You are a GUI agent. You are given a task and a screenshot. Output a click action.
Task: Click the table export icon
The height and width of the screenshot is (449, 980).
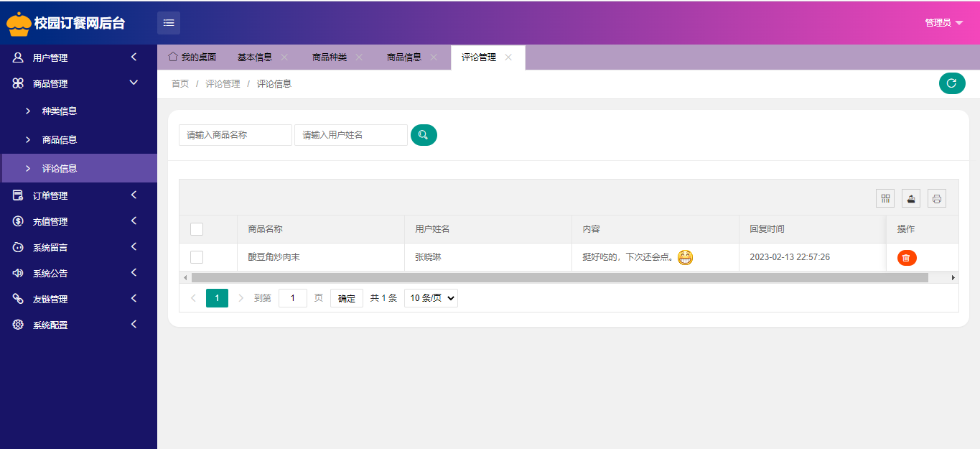(x=911, y=198)
